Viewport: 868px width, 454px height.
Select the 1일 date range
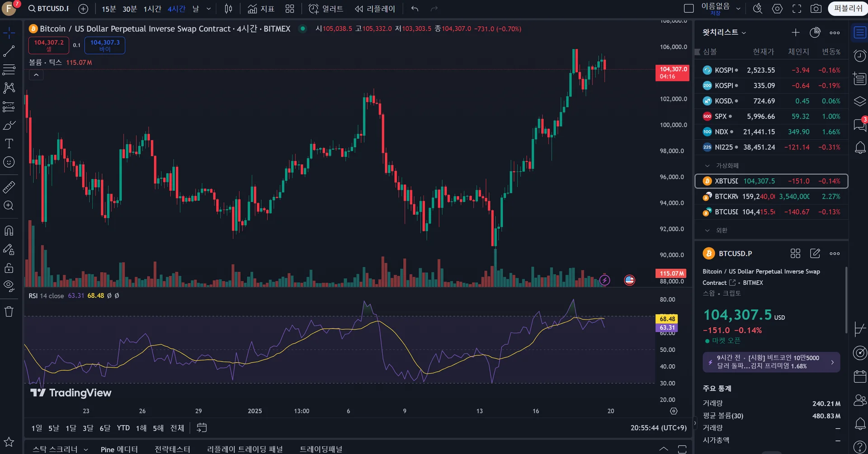point(37,428)
